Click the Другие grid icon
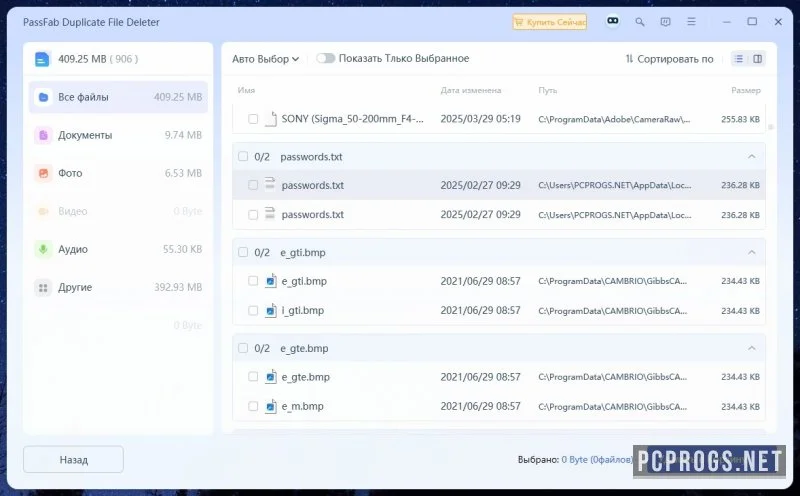Screen dimensions: 800x496 coord(43,288)
